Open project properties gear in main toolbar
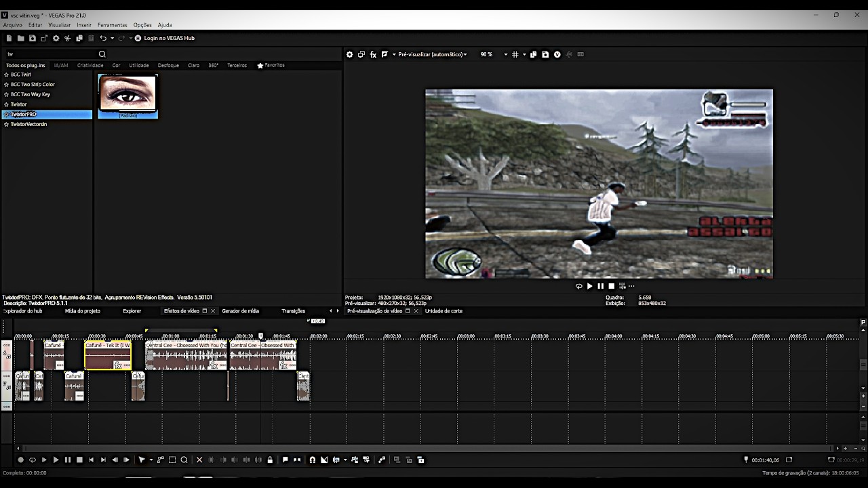 (56, 39)
